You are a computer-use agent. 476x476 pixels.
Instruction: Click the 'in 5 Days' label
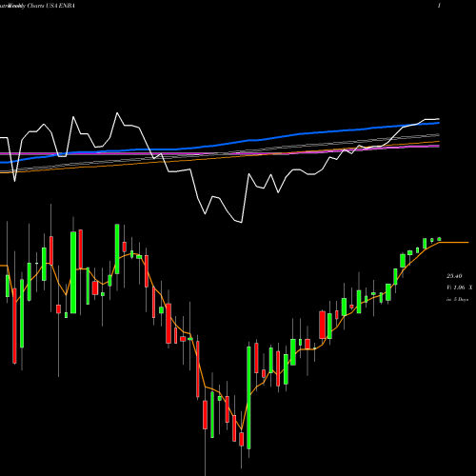pos(457,299)
